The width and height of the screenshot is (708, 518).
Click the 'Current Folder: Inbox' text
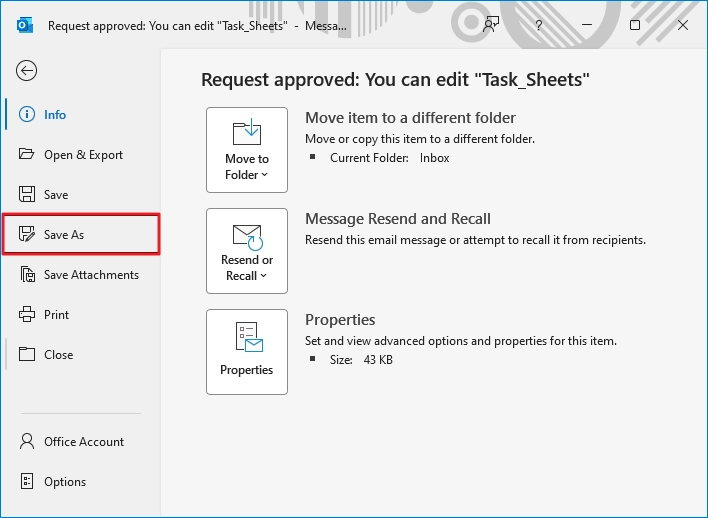coord(390,158)
